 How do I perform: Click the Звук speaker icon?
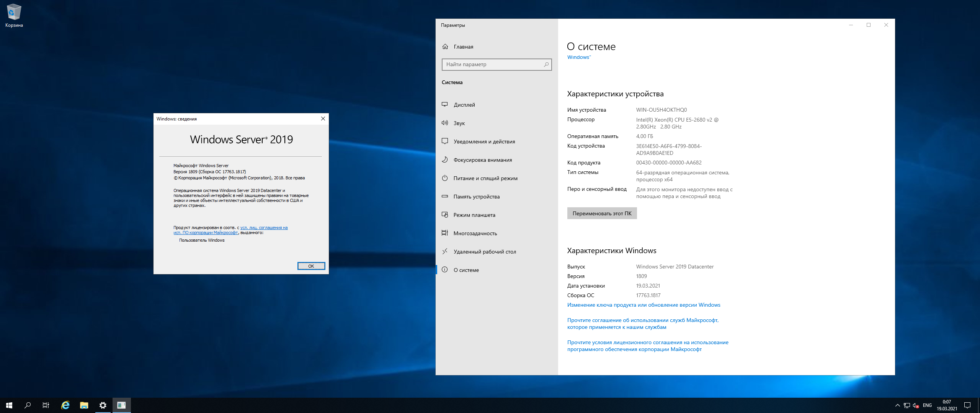click(x=445, y=123)
